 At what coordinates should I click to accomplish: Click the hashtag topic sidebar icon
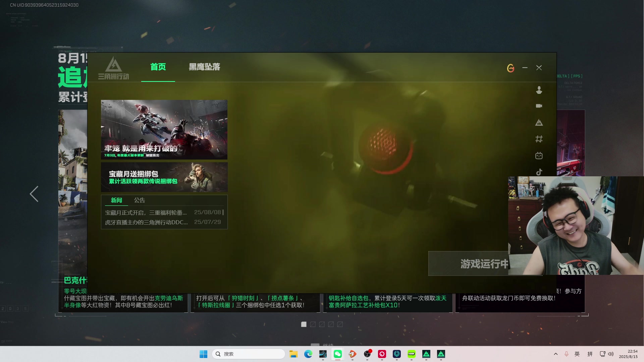coord(539,139)
